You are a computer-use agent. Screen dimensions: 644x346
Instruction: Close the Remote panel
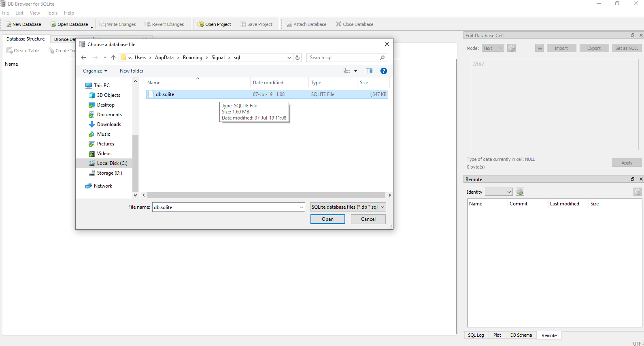click(641, 179)
